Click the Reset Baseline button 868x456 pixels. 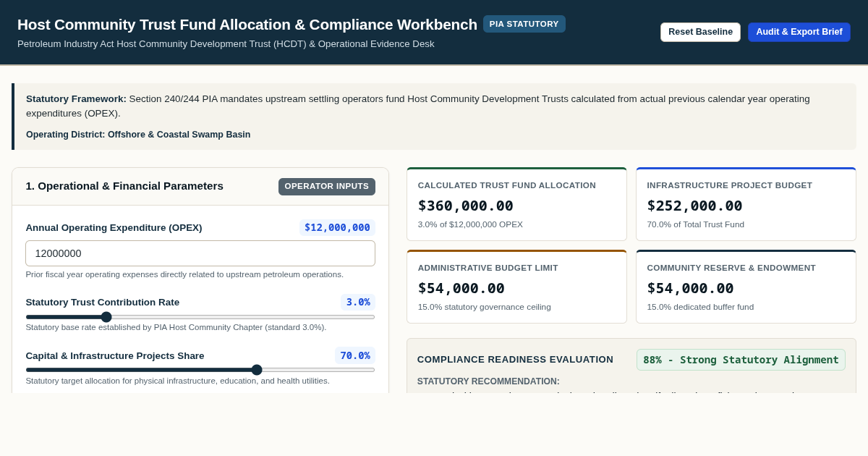tap(700, 32)
